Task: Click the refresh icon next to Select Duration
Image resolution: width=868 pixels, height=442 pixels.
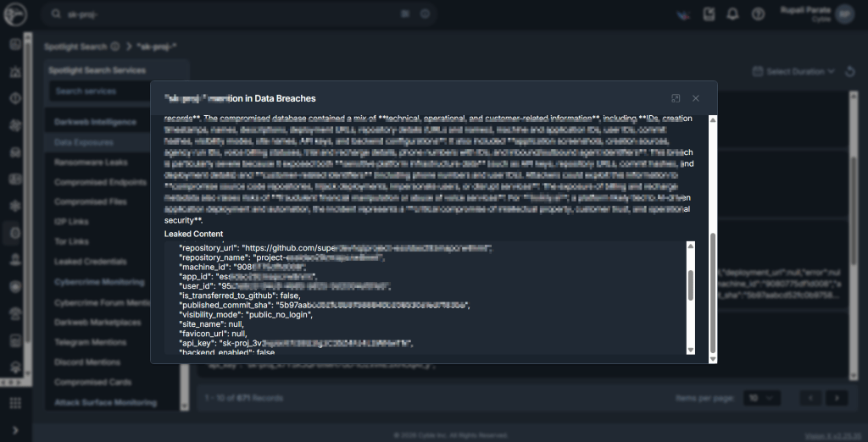Action: 850,71
